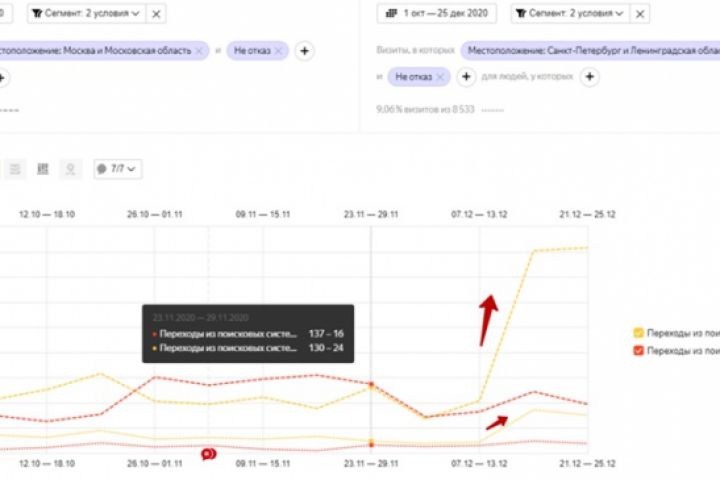
Task: Click the bottom axis label 07.12 — 13.12
Action: 479,463
